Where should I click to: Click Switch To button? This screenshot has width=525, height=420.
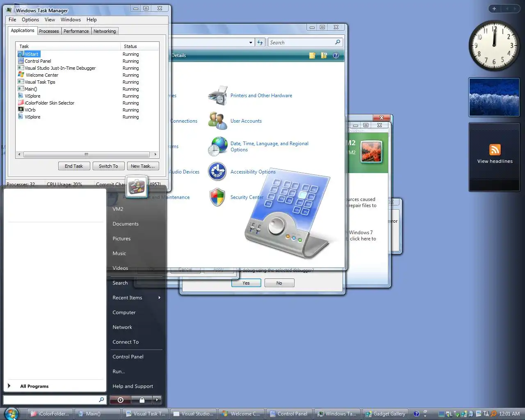[x=108, y=166]
